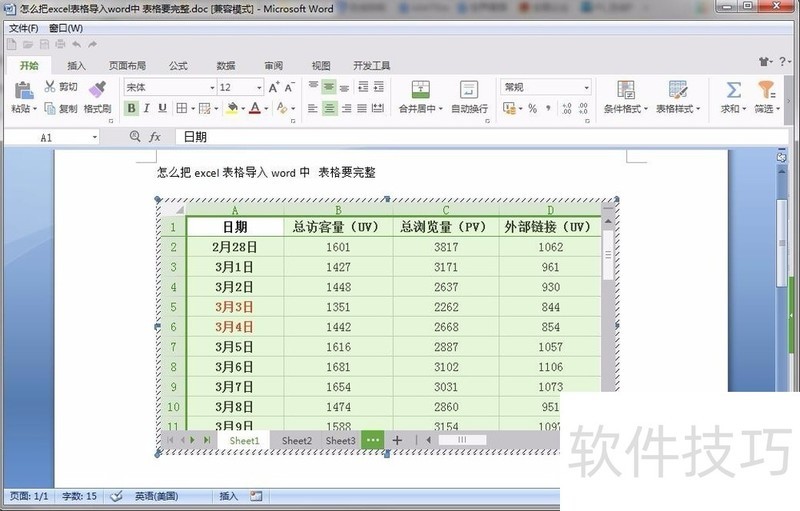Click the 求和 sum sigma icon
The height and width of the screenshot is (511, 800).
click(734, 90)
